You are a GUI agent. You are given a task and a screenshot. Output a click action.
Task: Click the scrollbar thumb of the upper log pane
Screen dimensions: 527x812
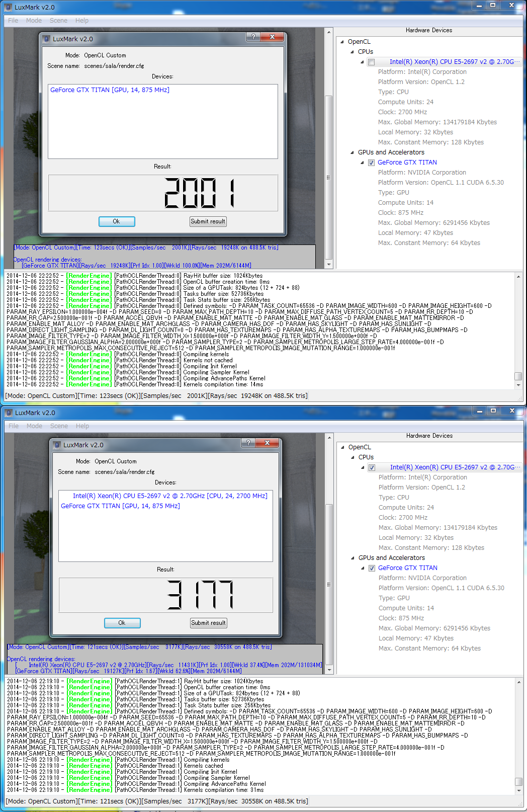(518, 376)
